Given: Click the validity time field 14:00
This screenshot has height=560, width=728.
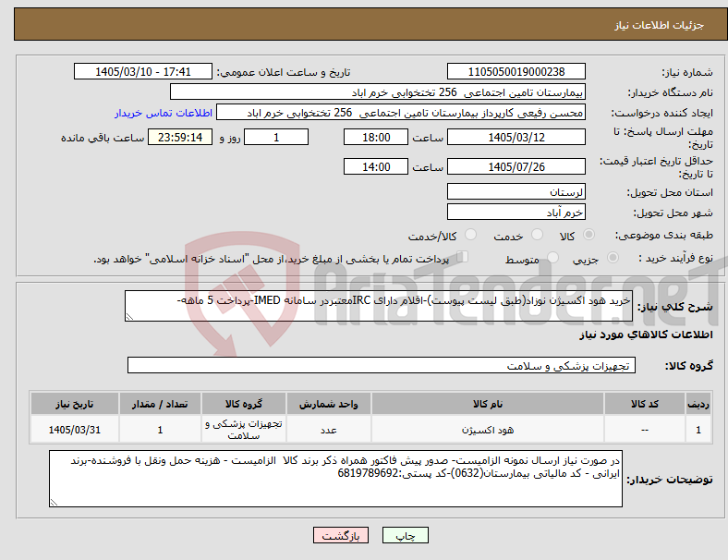Looking at the screenshot, I should [x=376, y=166].
